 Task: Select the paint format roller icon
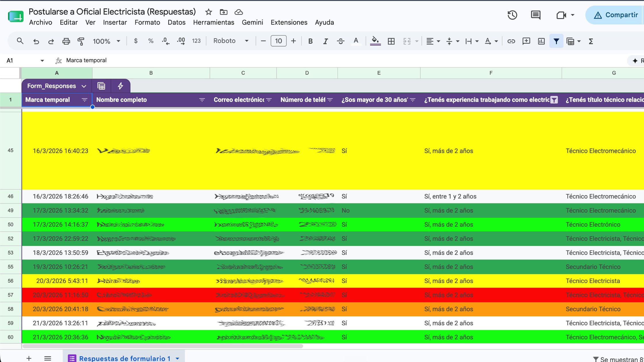81,41
